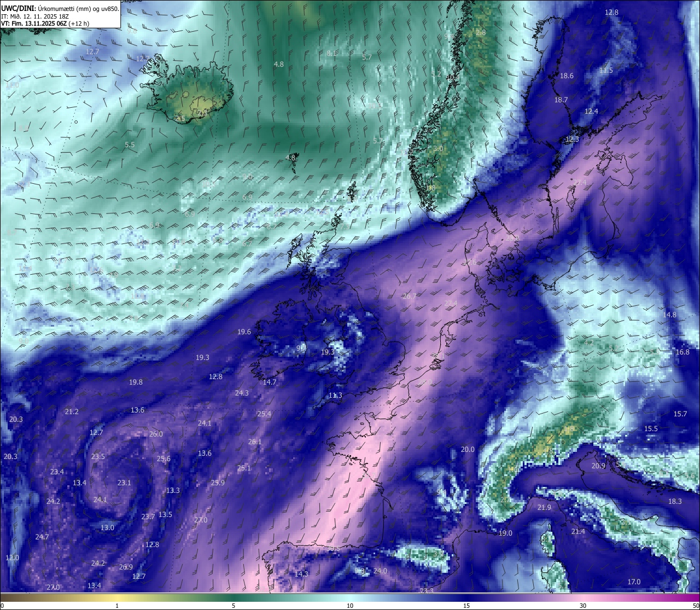The image size is (700, 610).
Task: Click the value '25.9' on the map
Action: (218, 483)
